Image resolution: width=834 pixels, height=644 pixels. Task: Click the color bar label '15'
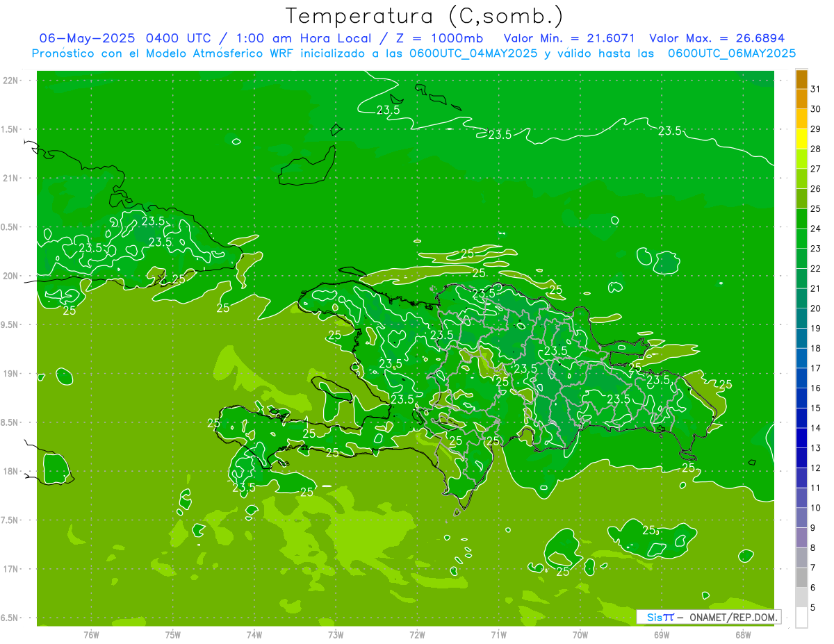(x=815, y=408)
